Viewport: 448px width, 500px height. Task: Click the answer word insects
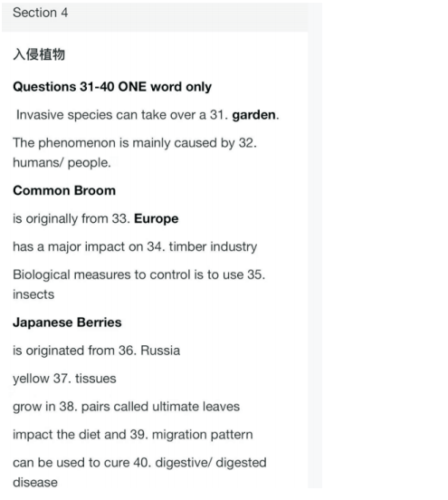[33, 294]
